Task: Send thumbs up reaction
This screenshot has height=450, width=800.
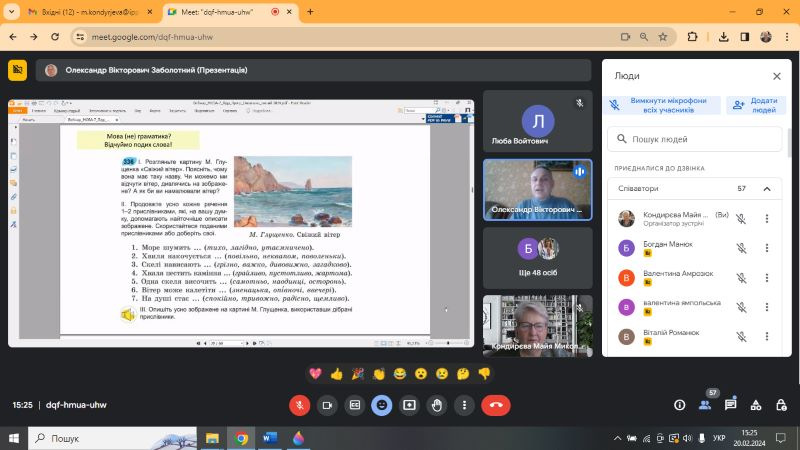Action: (x=337, y=374)
